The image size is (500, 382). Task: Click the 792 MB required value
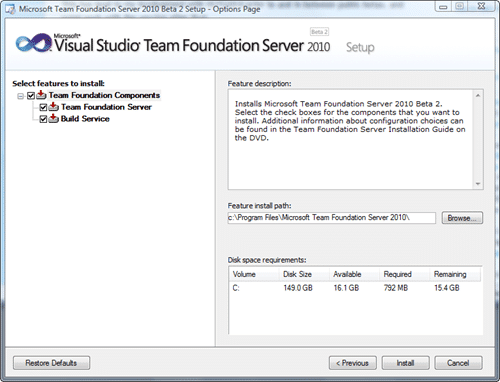click(396, 288)
